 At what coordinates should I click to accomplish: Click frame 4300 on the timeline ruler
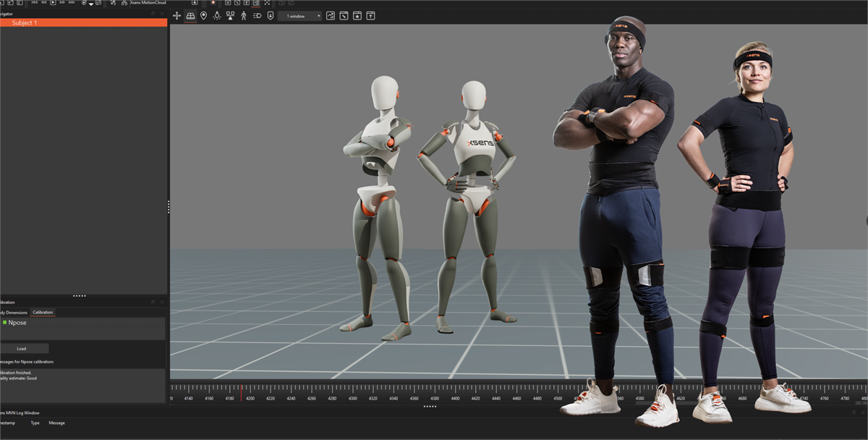tap(352, 398)
